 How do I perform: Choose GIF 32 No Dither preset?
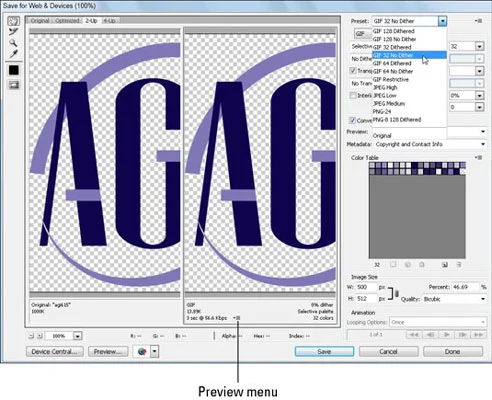click(409, 55)
